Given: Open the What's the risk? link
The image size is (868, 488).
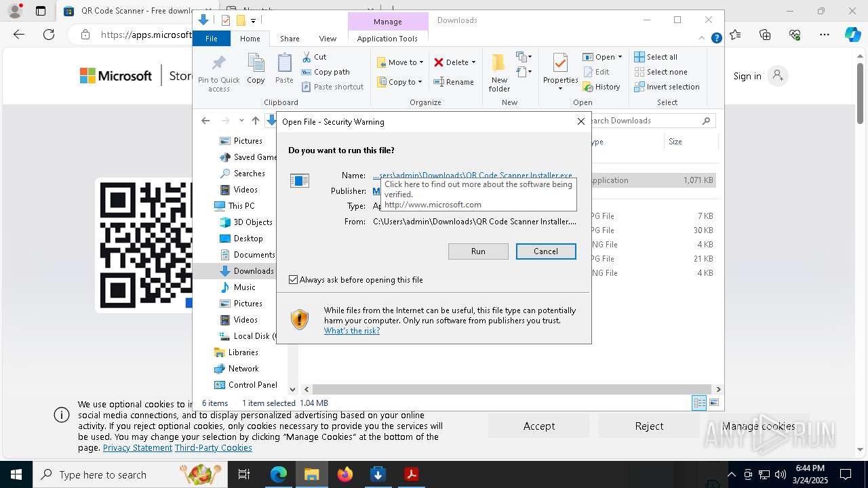Looking at the screenshot, I should click(352, 331).
